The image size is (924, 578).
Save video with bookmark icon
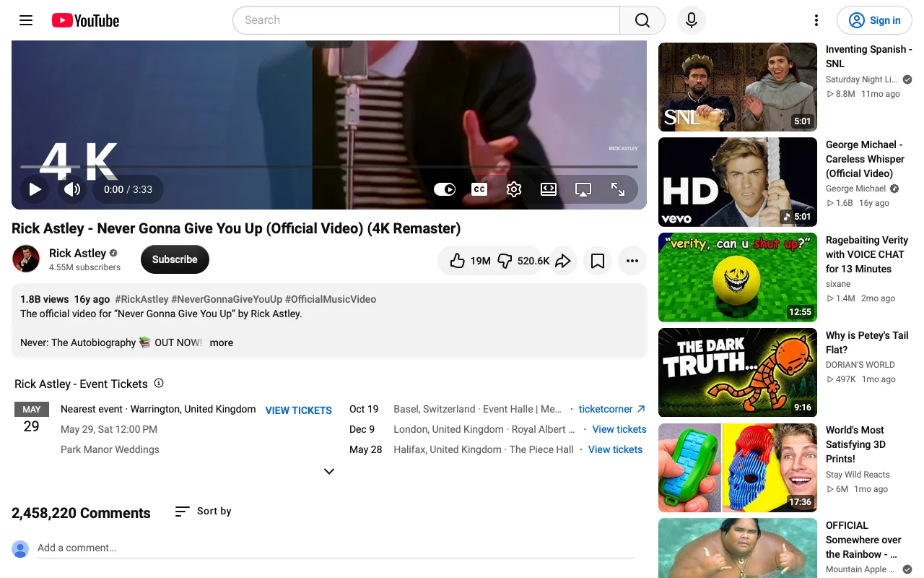(x=598, y=261)
